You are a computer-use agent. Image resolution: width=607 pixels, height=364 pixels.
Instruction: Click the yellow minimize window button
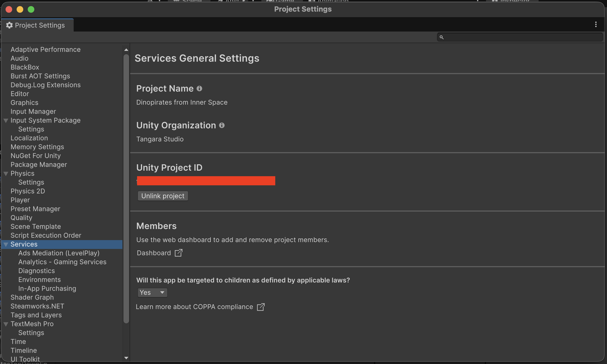20,9
